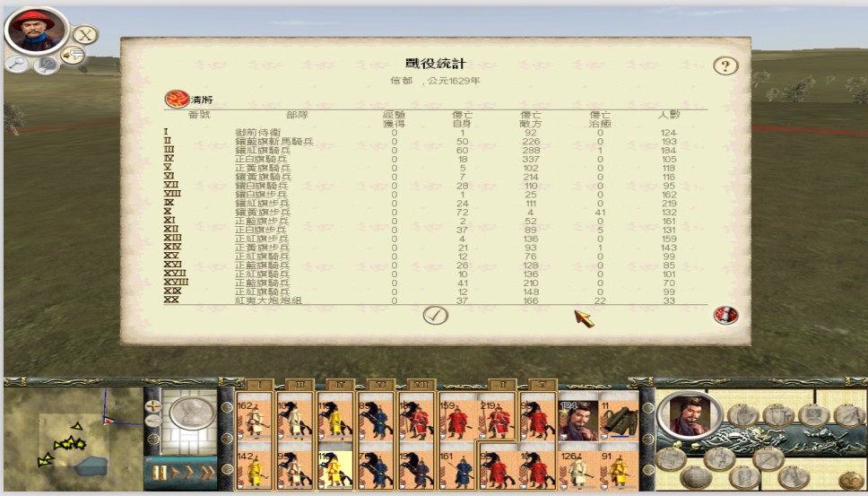
Task: Click the general portrait in command panel
Action: tap(689, 416)
